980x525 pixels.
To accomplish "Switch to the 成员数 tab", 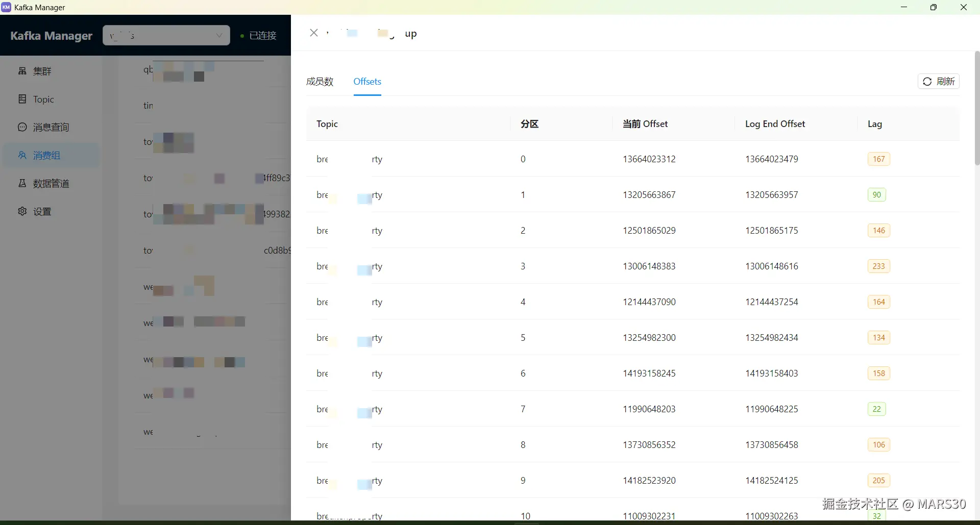I will (x=320, y=82).
